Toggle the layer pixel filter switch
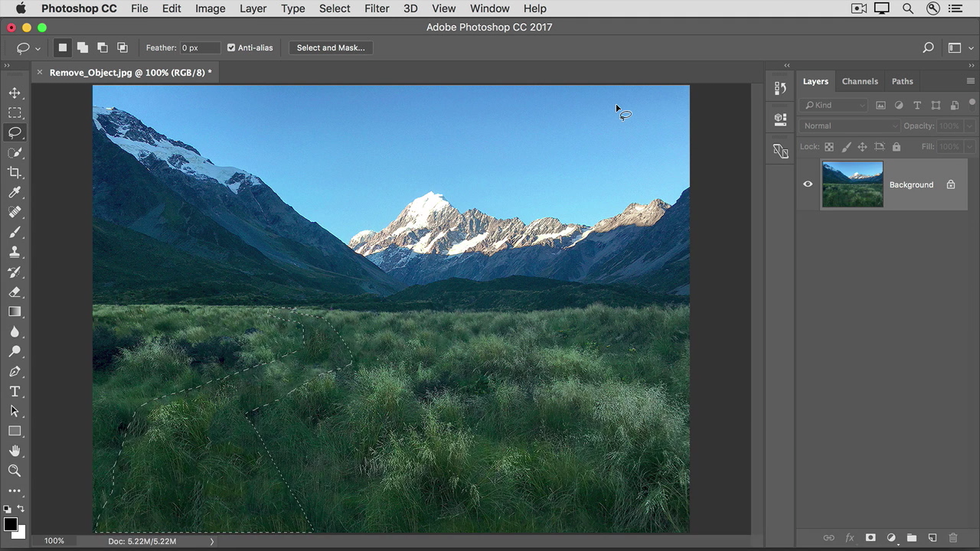Image resolution: width=980 pixels, height=551 pixels. [x=880, y=106]
